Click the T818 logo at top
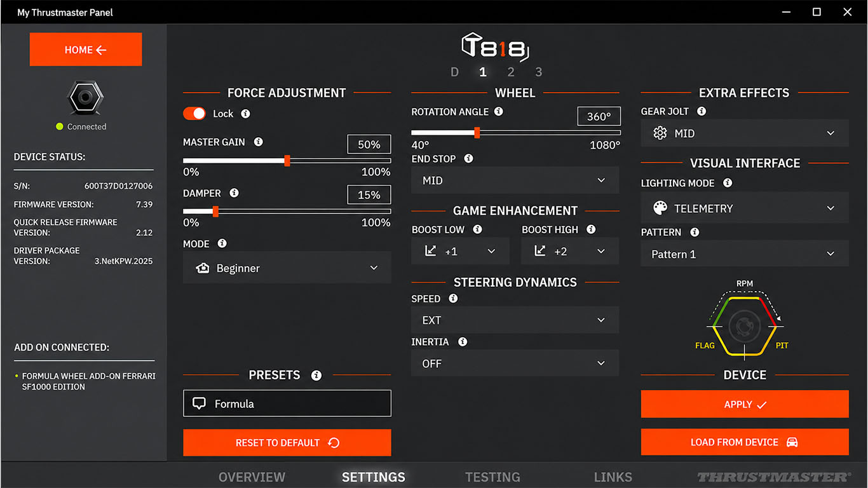 coord(496,47)
